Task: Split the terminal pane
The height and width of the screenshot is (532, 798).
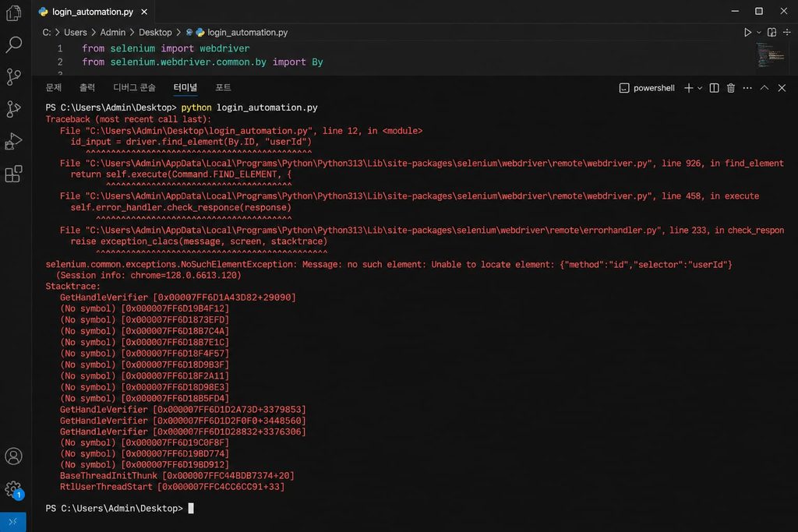Action: click(x=715, y=88)
